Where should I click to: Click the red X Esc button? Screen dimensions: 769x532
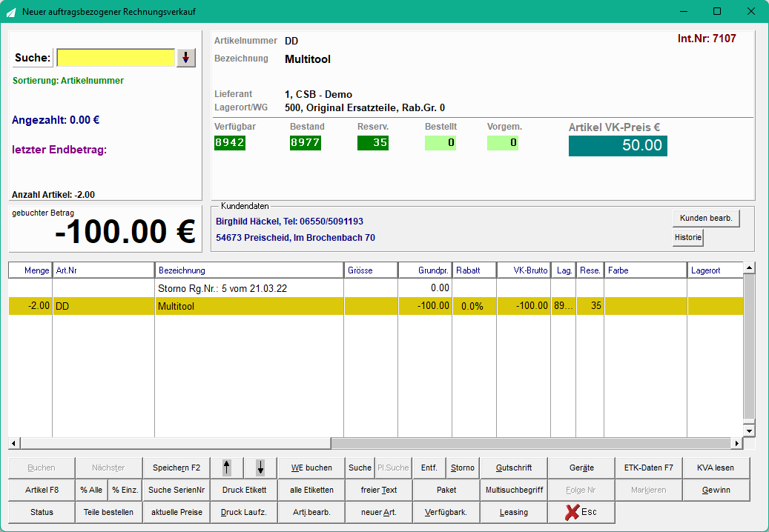[581, 512]
